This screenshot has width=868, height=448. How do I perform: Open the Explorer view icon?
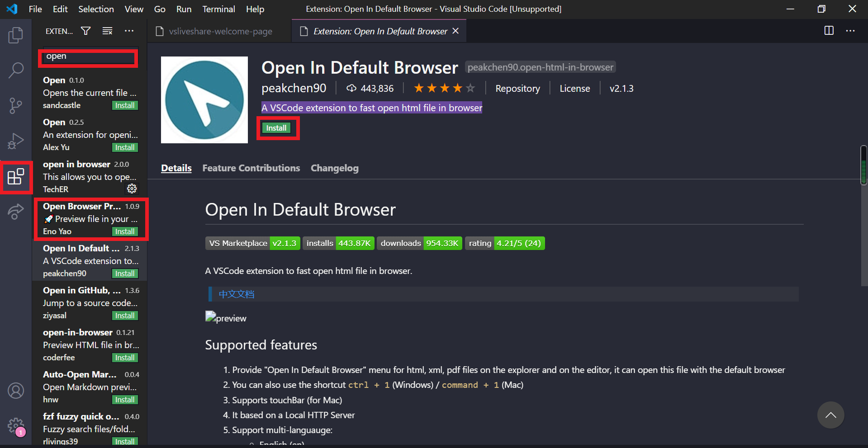click(16, 35)
